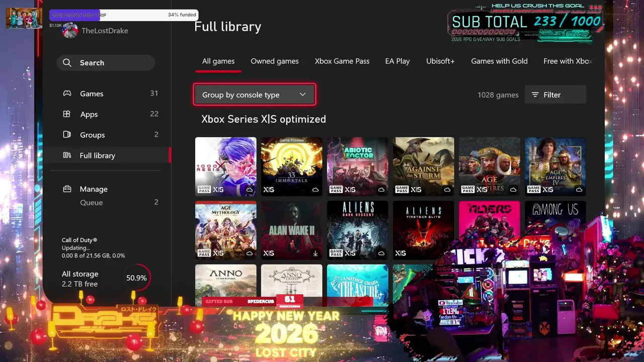This screenshot has width=644, height=362.
Task: Open Free with Xbox tab
Action: pos(568,61)
